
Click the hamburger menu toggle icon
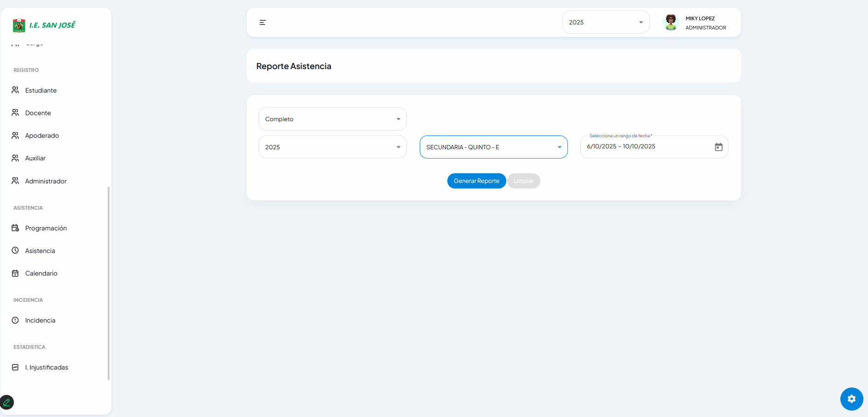tap(262, 23)
